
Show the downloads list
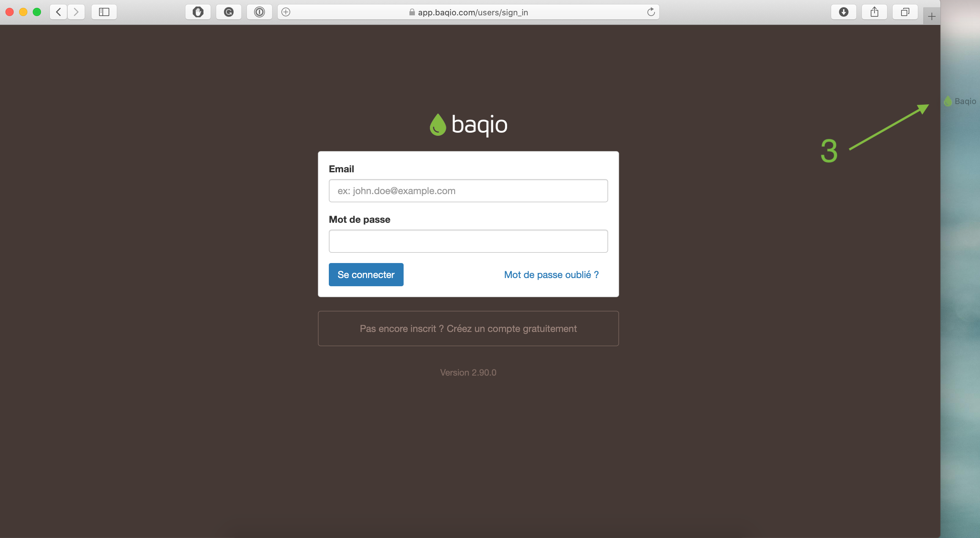click(843, 12)
